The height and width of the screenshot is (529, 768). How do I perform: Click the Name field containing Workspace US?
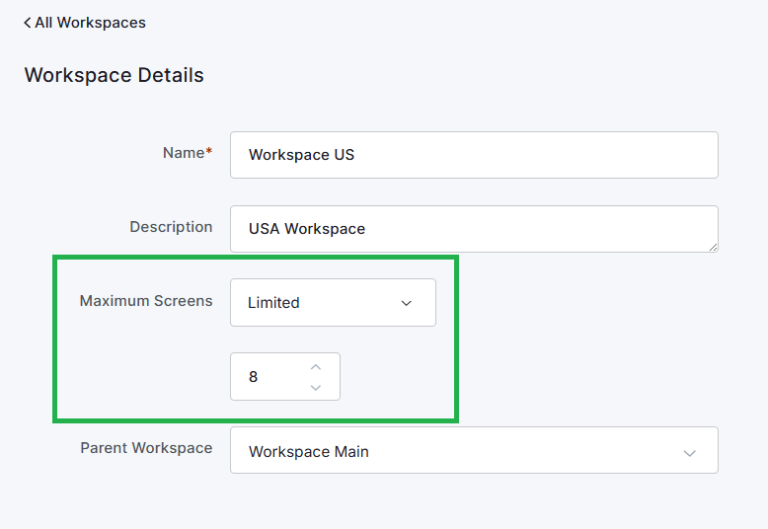(x=474, y=155)
